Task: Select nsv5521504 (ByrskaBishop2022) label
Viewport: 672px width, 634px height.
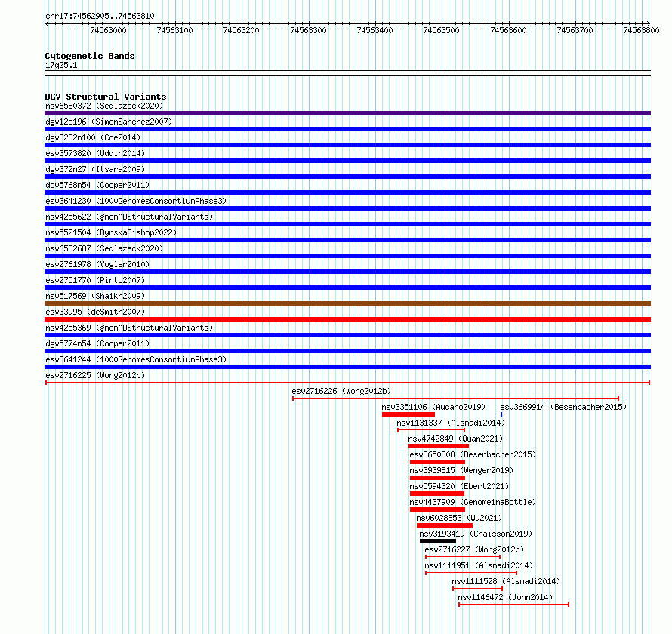Action: point(111,232)
